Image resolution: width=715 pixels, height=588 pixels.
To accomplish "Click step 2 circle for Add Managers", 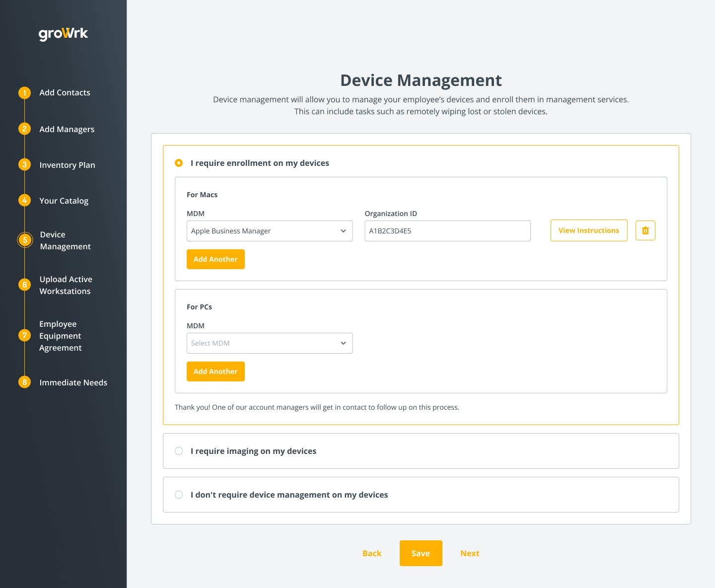I will (x=24, y=129).
